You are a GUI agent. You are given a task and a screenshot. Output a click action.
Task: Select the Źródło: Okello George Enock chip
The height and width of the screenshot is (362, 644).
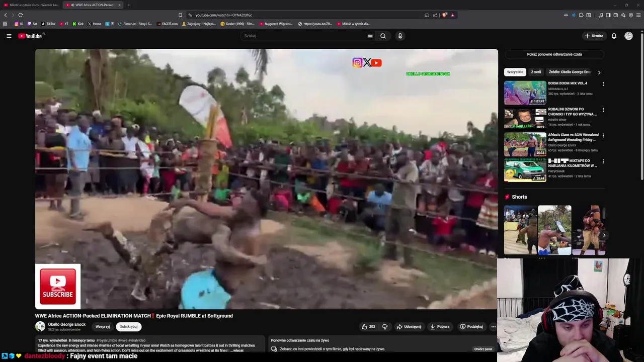(570, 72)
